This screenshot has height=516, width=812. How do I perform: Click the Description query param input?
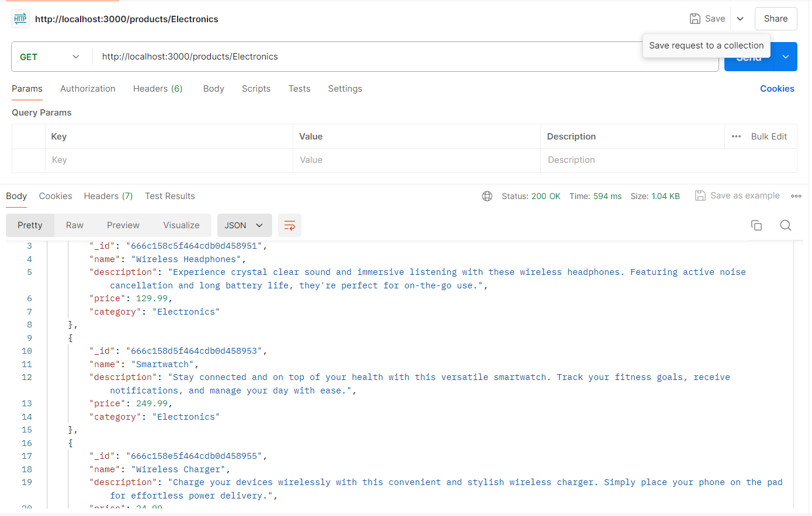[x=669, y=160]
